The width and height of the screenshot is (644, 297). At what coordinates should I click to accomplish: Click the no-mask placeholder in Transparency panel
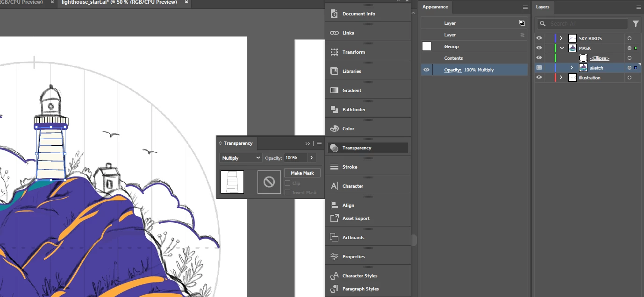[x=269, y=182]
